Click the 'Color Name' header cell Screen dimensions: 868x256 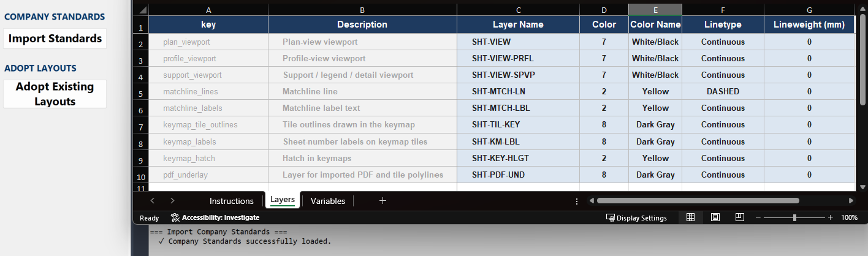[655, 24]
